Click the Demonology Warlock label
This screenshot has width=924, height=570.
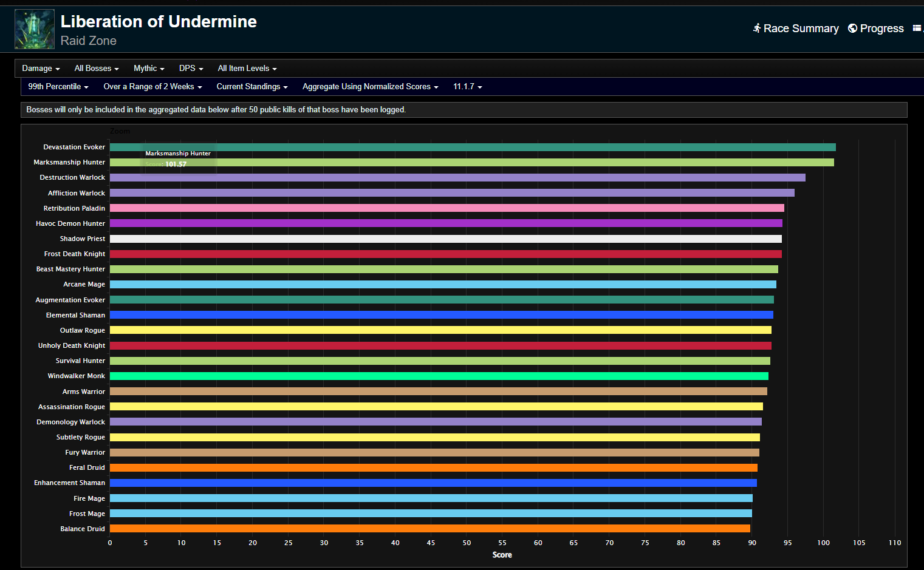point(70,422)
